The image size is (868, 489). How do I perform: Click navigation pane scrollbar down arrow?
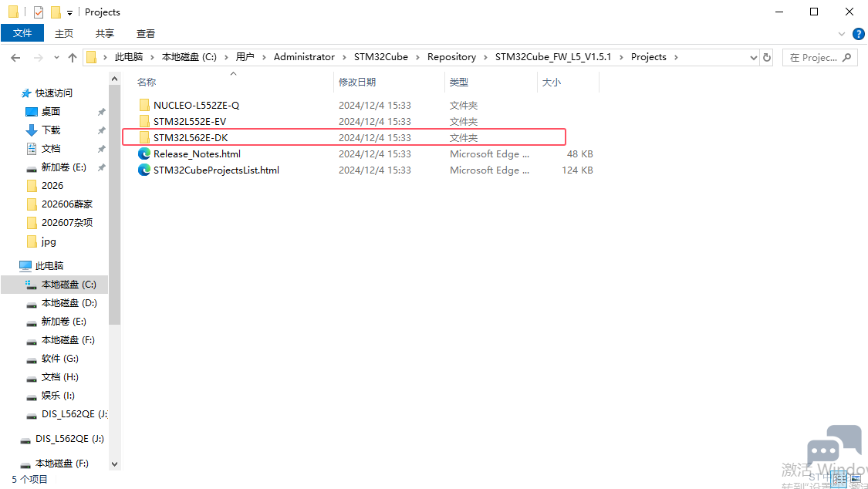(115, 464)
